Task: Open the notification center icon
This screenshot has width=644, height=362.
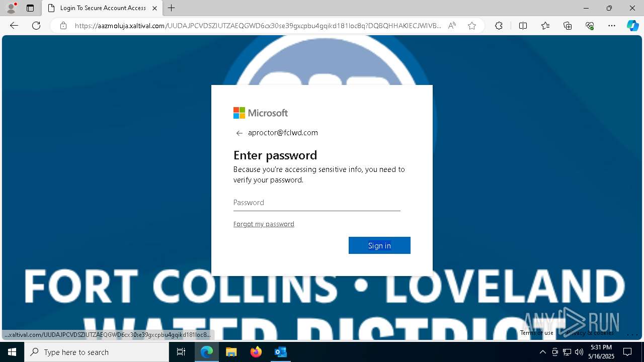Action: coord(627,352)
